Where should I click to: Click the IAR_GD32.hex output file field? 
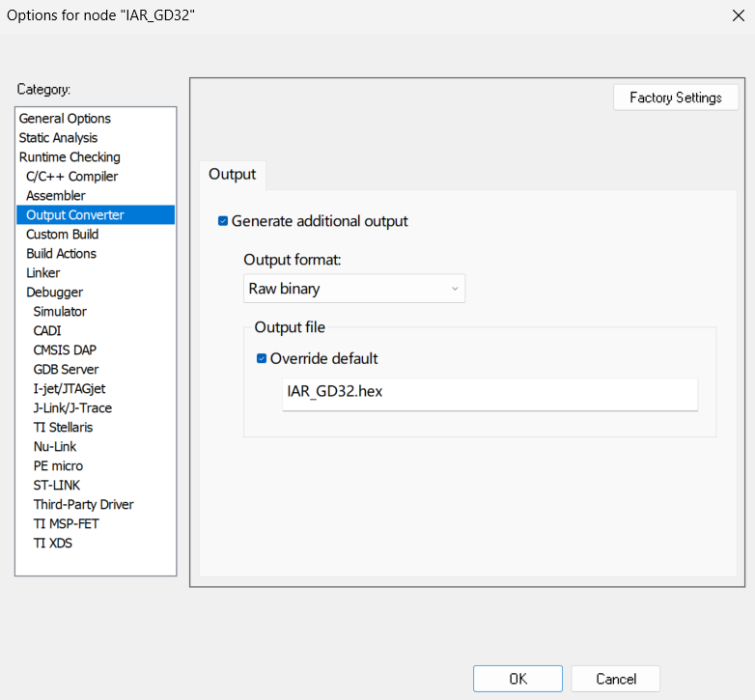(x=490, y=394)
